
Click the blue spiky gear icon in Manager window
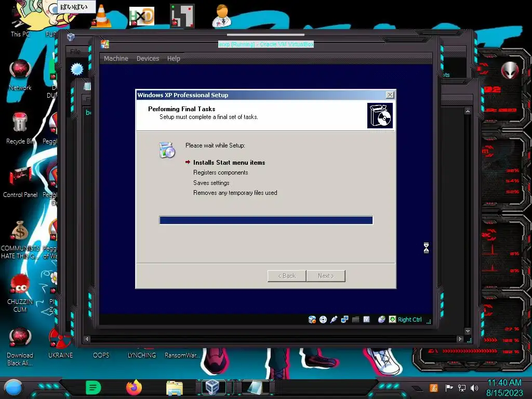[77, 69]
